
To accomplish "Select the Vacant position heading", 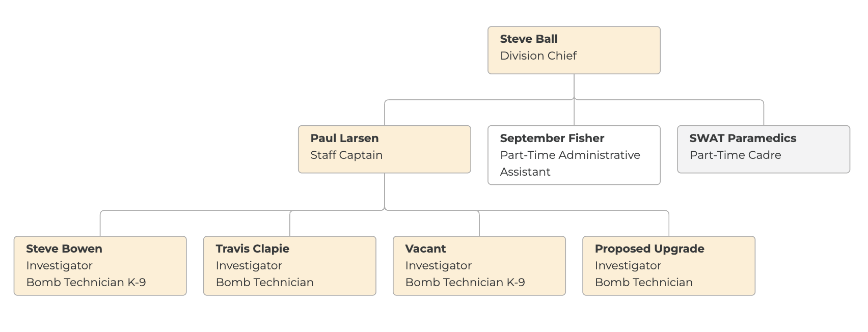I will (x=425, y=249).
